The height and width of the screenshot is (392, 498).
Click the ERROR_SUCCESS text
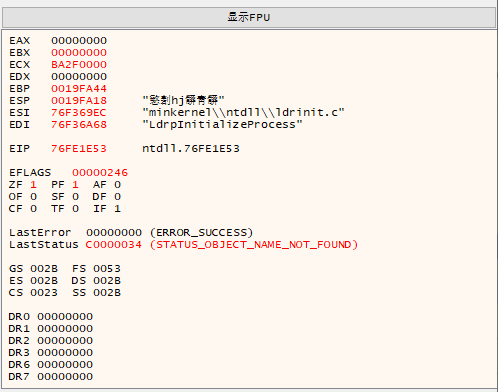tap(202, 233)
